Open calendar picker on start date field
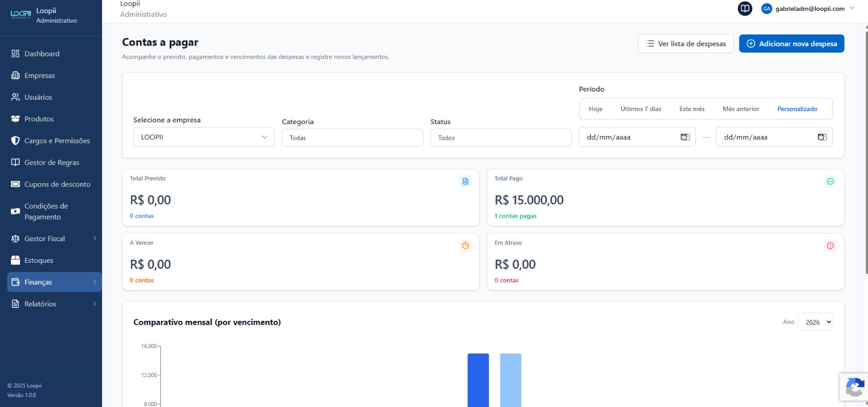Screen dimensions: 868x407 click(685, 137)
